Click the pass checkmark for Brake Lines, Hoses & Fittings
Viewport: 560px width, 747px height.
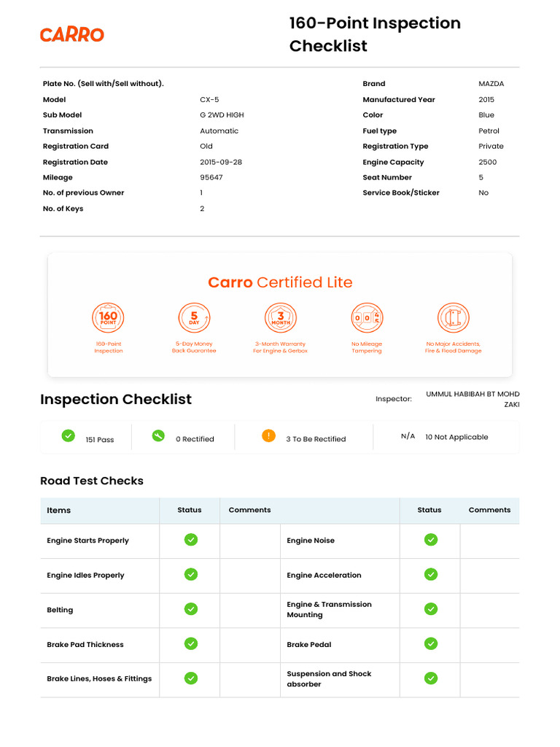191,678
